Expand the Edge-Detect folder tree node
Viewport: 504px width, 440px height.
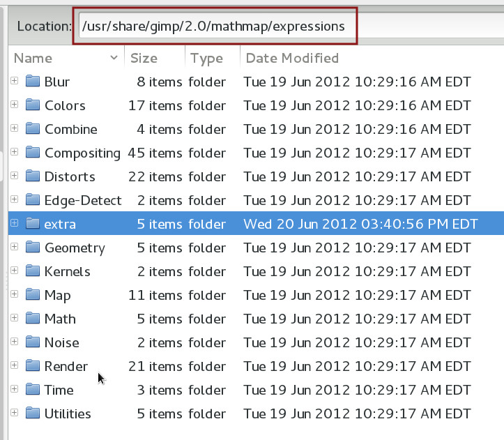point(14,199)
